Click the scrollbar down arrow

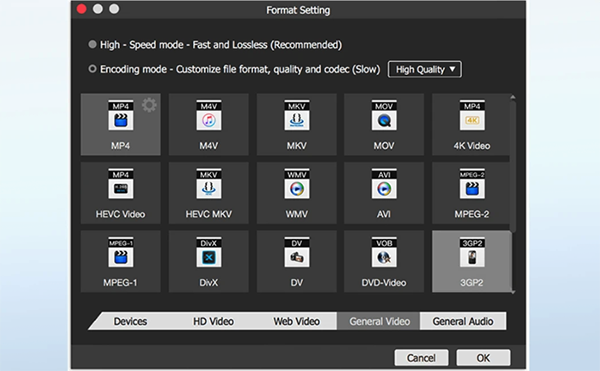tap(513, 292)
